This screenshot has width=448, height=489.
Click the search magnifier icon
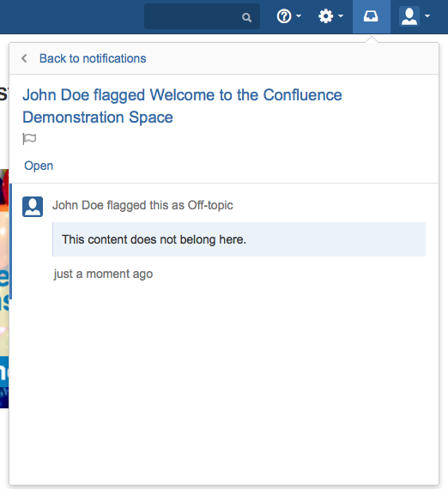[x=246, y=17]
